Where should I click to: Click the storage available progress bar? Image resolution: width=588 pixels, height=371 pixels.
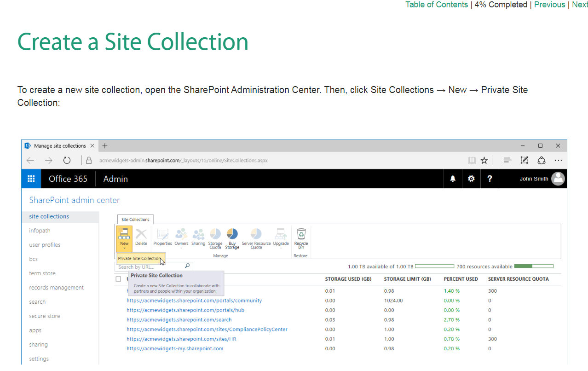[434, 266]
